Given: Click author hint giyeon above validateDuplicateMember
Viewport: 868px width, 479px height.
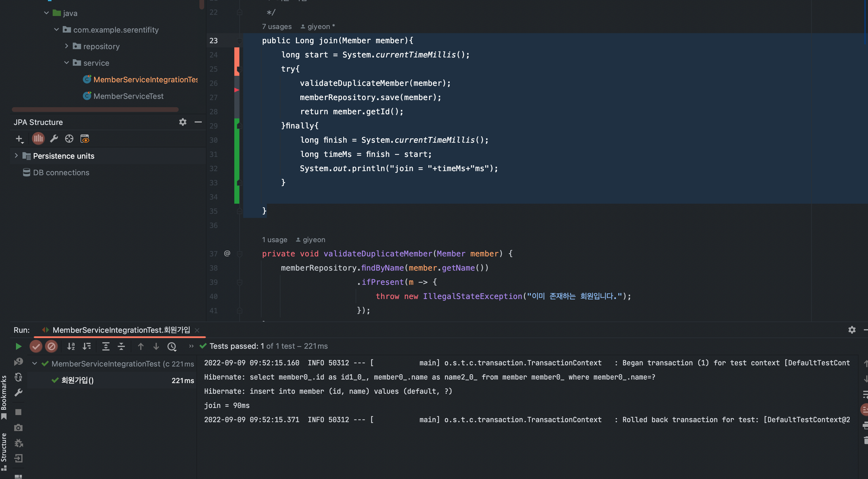Looking at the screenshot, I should point(311,240).
